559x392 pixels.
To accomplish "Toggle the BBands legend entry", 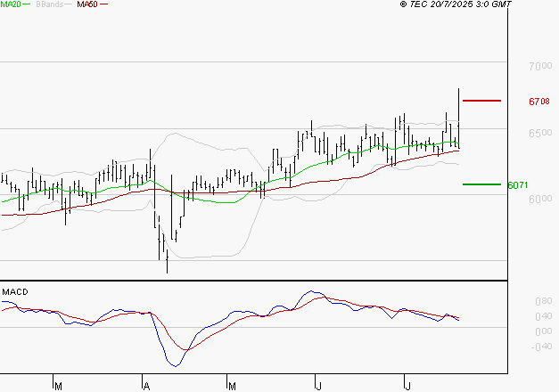I will (x=48, y=4).
